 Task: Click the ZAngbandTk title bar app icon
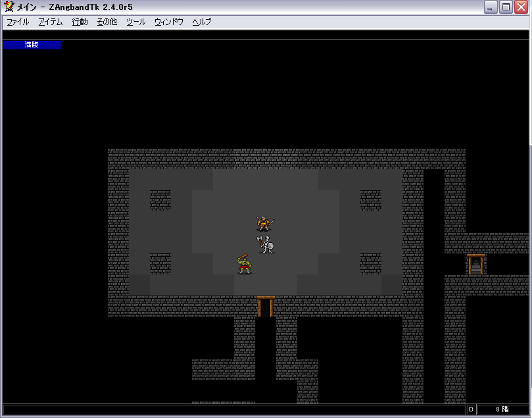(x=9, y=7)
